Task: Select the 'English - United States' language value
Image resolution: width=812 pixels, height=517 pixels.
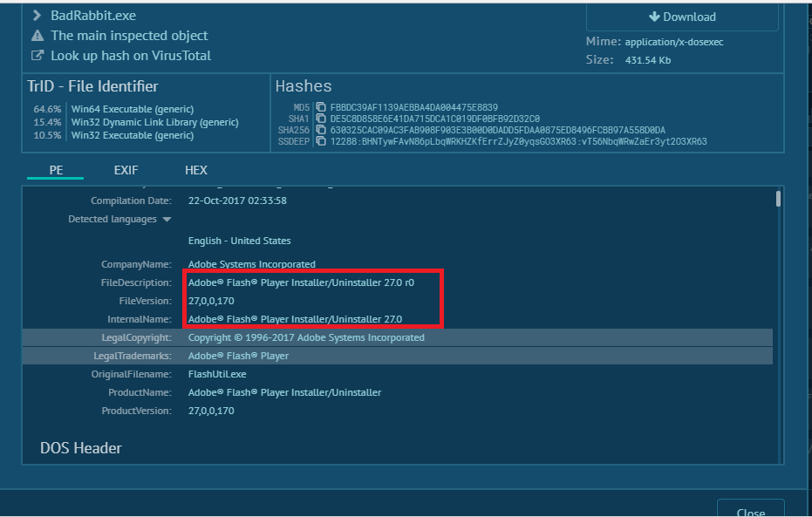Action: pos(239,241)
